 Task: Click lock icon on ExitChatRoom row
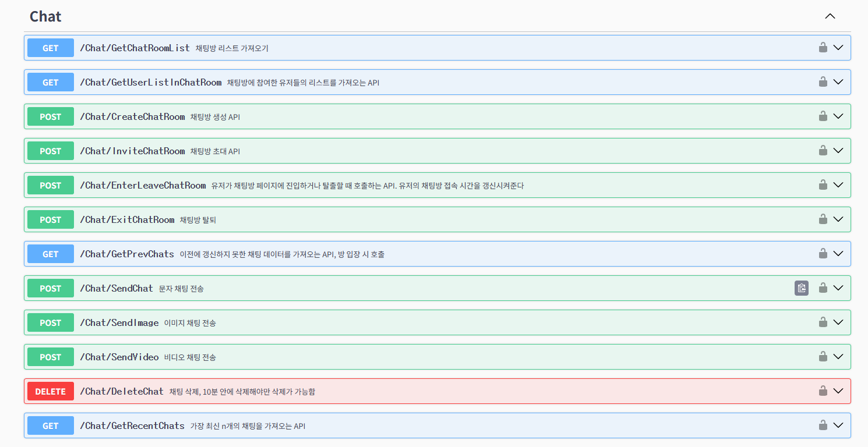coord(823,219)
